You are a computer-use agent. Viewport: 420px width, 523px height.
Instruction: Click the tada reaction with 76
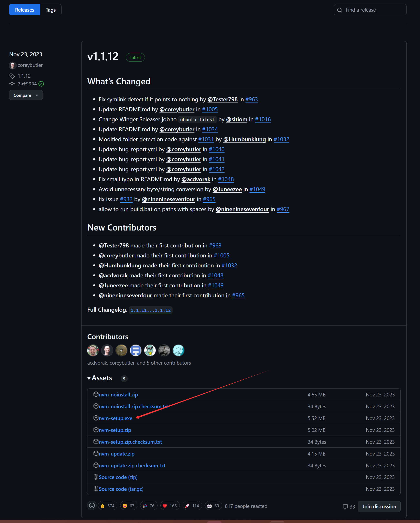[x=149, y=506]
